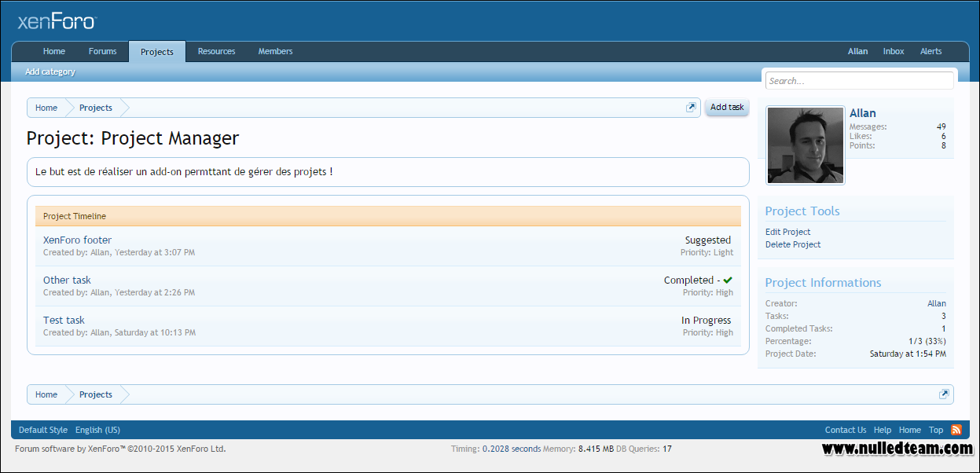980x473 pixels.
Task: Click Allan username in sidebar profile
Action: click(x=862, y=113)
